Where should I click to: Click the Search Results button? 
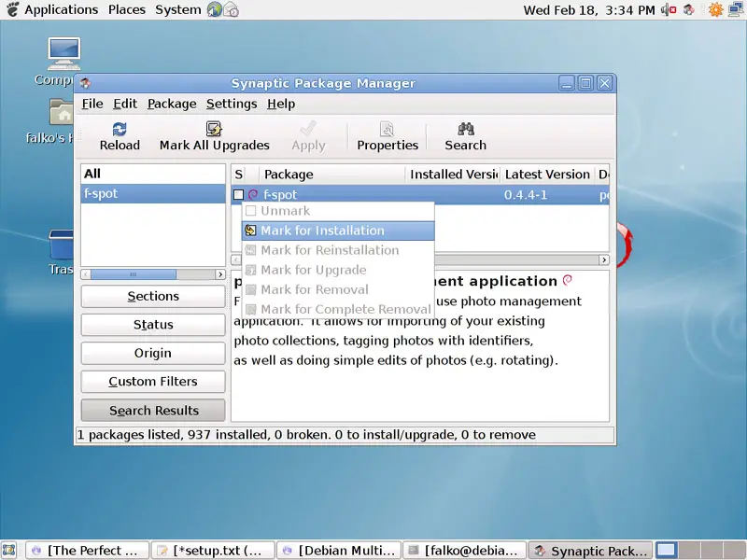click(153, 411)
